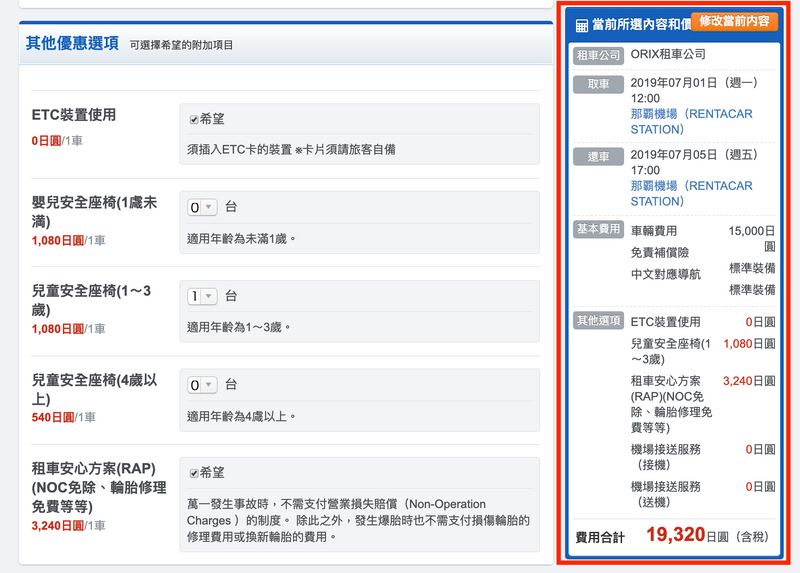Click the ORIX租車公司 company name
800x573 pixels.
pyautogui.click(x=668, y=54)
